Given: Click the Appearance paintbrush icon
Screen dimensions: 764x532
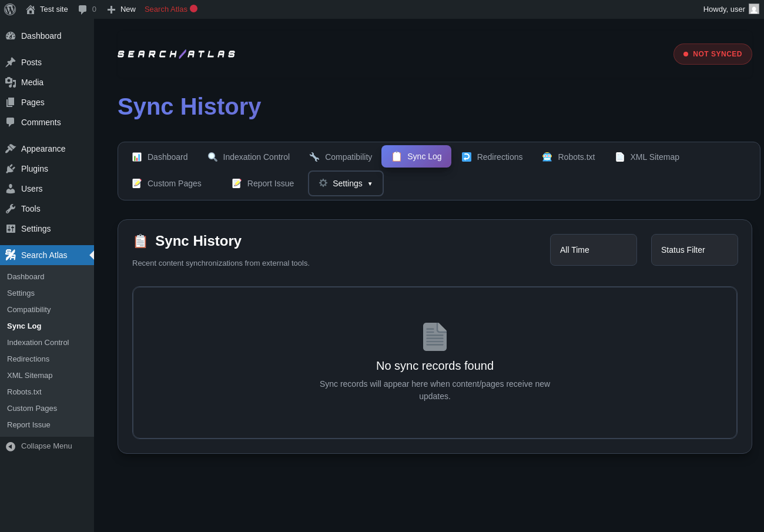Looking at the screenshot, I should 11,149.
